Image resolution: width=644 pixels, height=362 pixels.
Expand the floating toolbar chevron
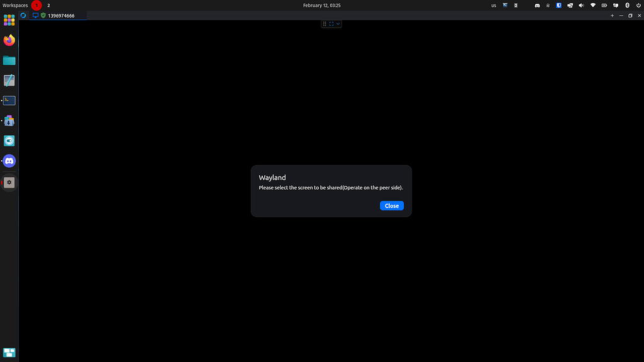click(338, 24)
